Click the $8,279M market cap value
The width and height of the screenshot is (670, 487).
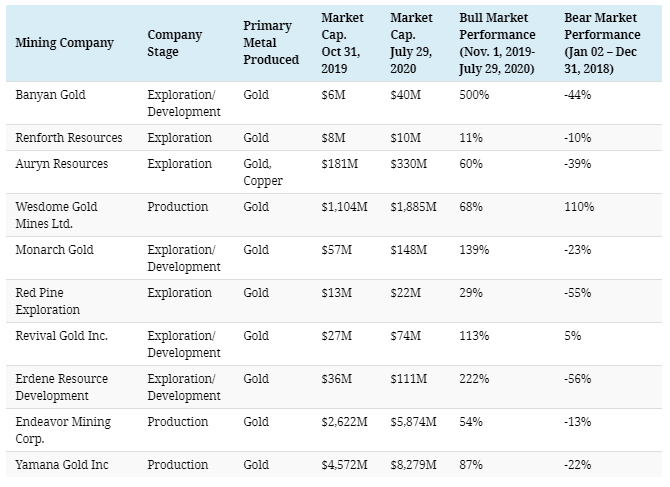[413, 465]
